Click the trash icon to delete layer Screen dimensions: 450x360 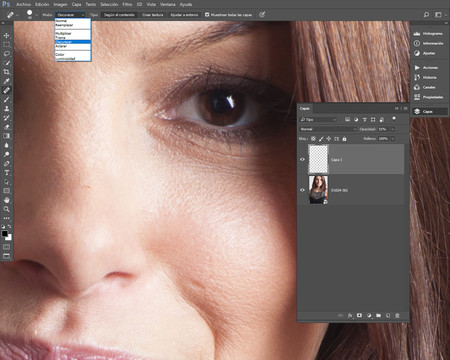397,315
